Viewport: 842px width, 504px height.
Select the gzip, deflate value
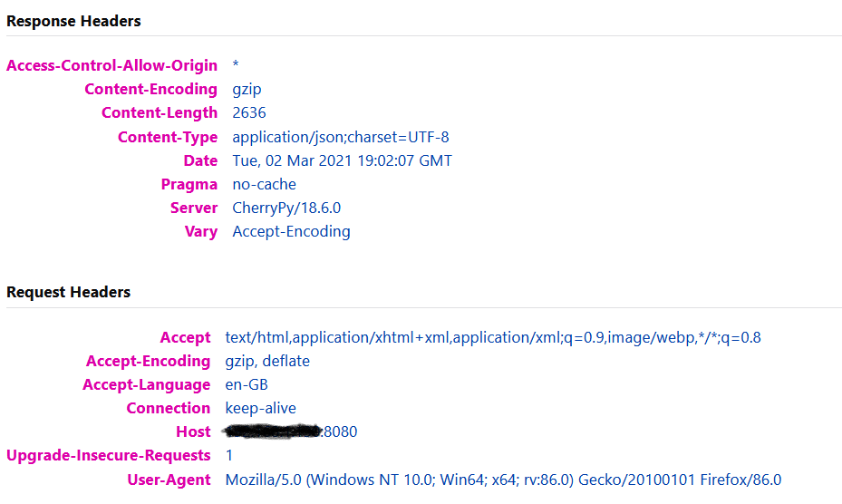(267, 361)
